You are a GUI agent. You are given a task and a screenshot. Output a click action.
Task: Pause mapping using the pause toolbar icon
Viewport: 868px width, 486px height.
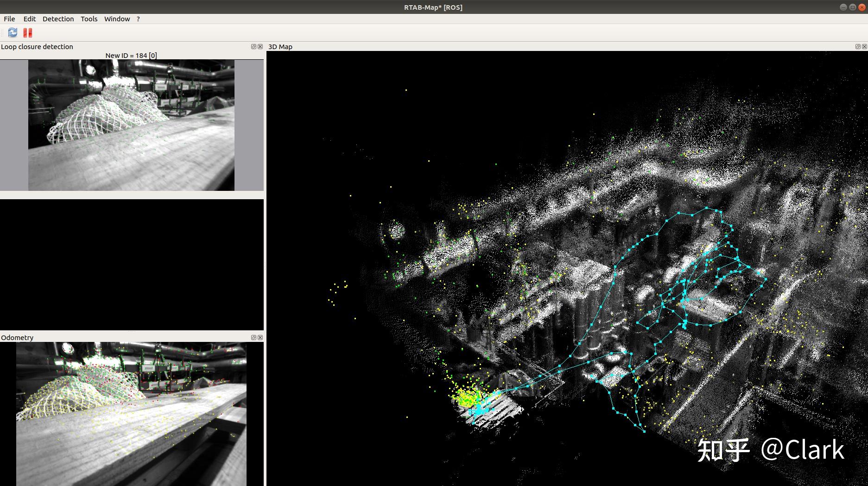pyautogui.click(x=27, y=32)
